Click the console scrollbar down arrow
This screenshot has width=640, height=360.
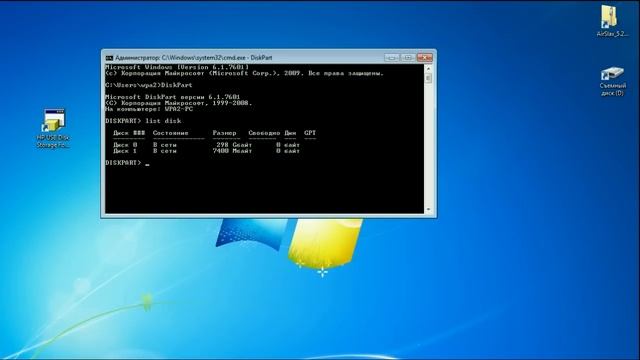coord(428,209)
